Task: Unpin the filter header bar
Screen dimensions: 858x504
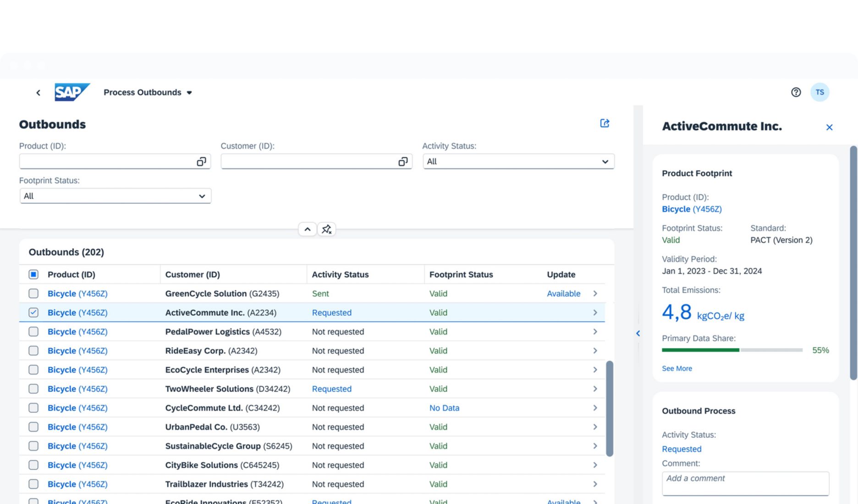Action: pos(326,229)
